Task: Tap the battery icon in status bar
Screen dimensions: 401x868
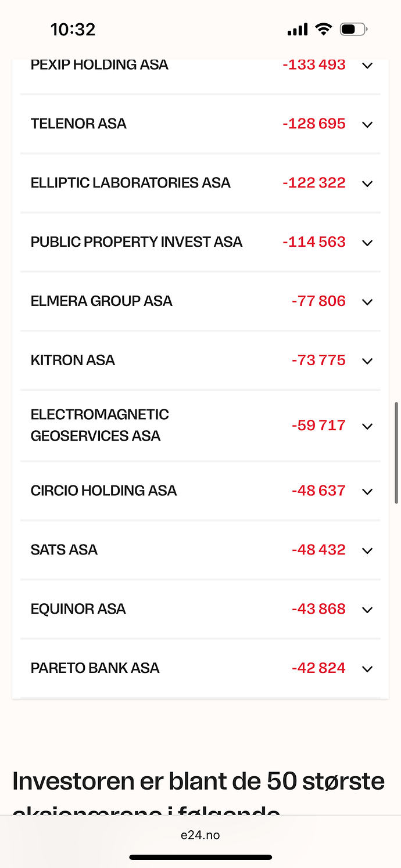Action: point(353,29)
